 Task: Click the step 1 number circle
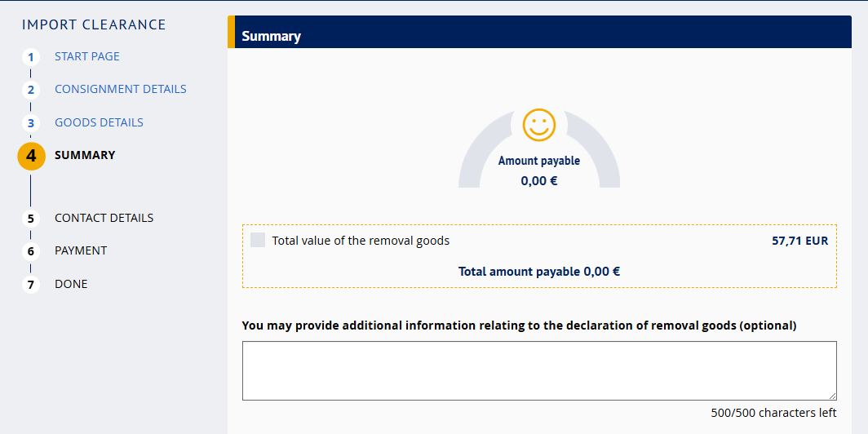pos(31,57)
